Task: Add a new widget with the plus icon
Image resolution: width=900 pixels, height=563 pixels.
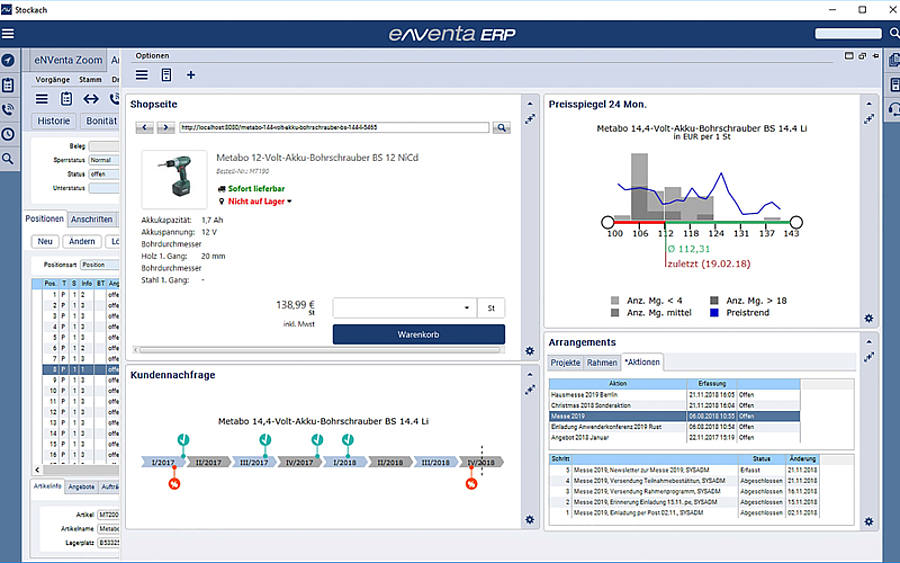Action: [191, 75]
